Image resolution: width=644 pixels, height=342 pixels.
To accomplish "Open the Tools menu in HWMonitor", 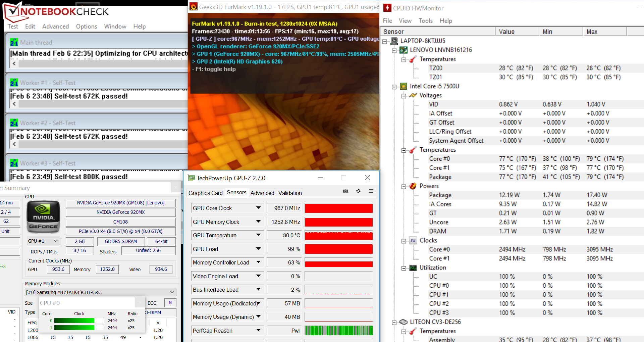I will tap(426, 20).
